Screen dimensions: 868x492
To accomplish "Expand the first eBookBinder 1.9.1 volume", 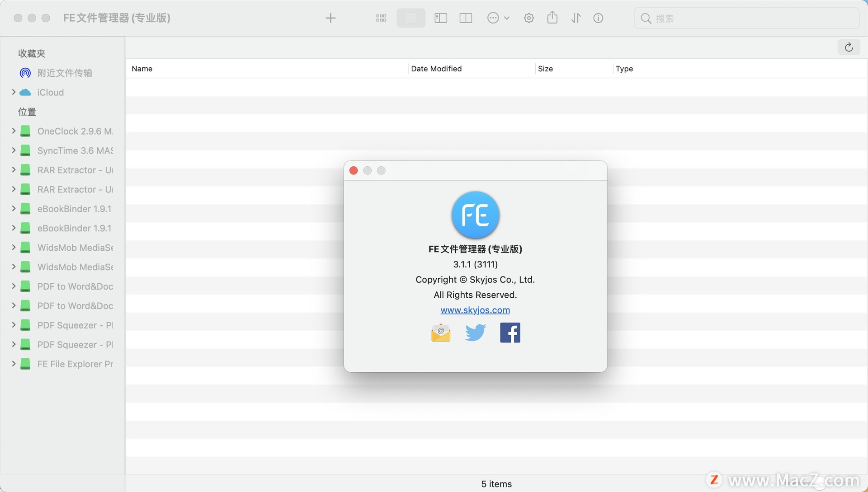I will [x=14, y=209].
